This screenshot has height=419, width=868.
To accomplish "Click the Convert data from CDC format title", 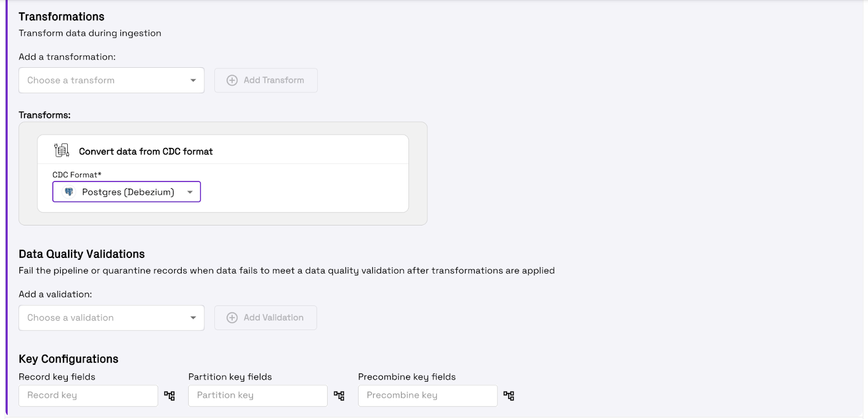I will click(146, 151).
